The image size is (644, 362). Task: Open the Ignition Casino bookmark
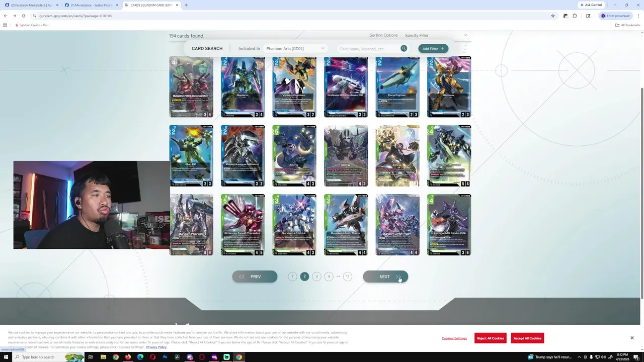(32, 25)
